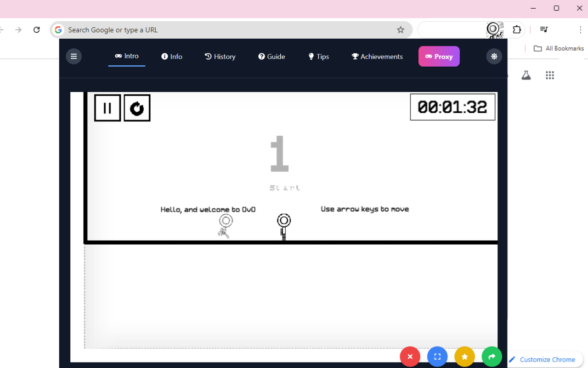Switch to the Info tab
588x368 pixels.
(x=171, y=56)
